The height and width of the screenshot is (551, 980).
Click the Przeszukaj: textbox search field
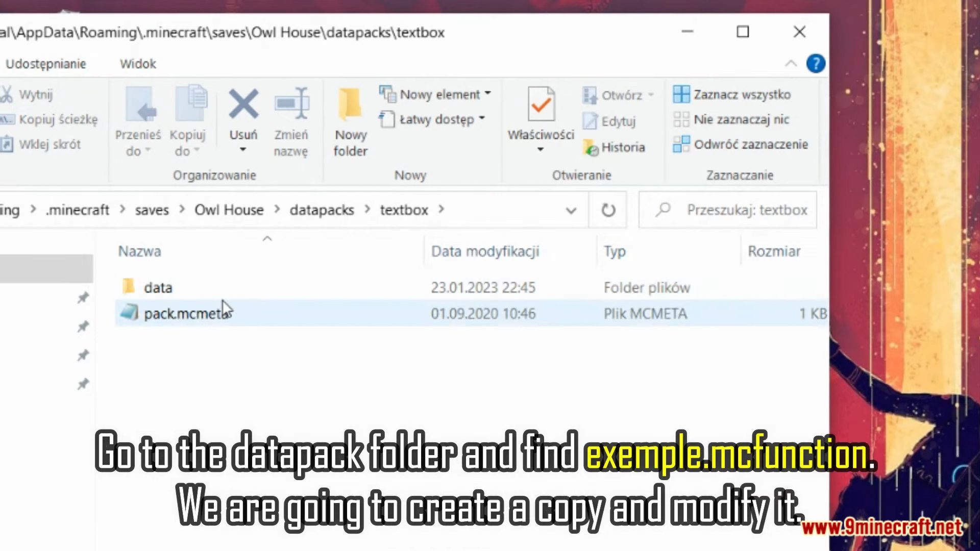(728, 210)
